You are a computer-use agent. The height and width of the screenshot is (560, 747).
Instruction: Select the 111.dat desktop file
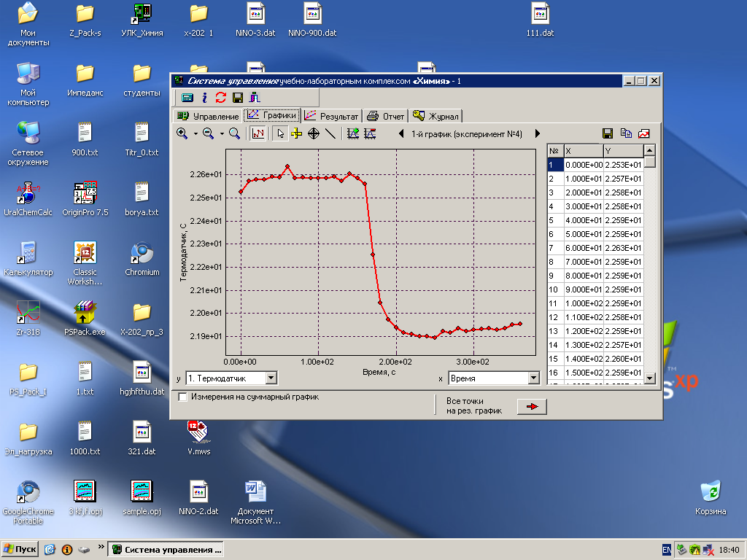click(541, 20)
